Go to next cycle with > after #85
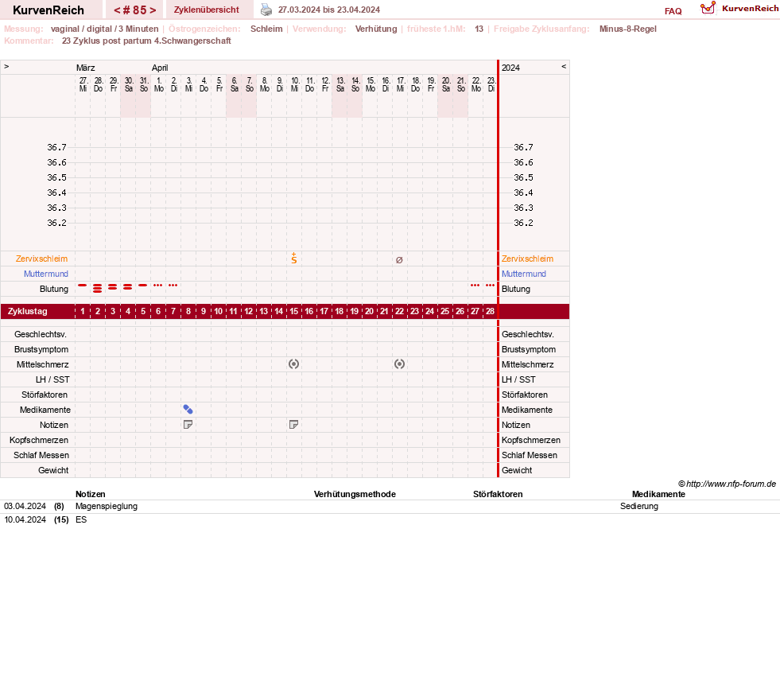This screenshot has height=700, width=780. 153,10
